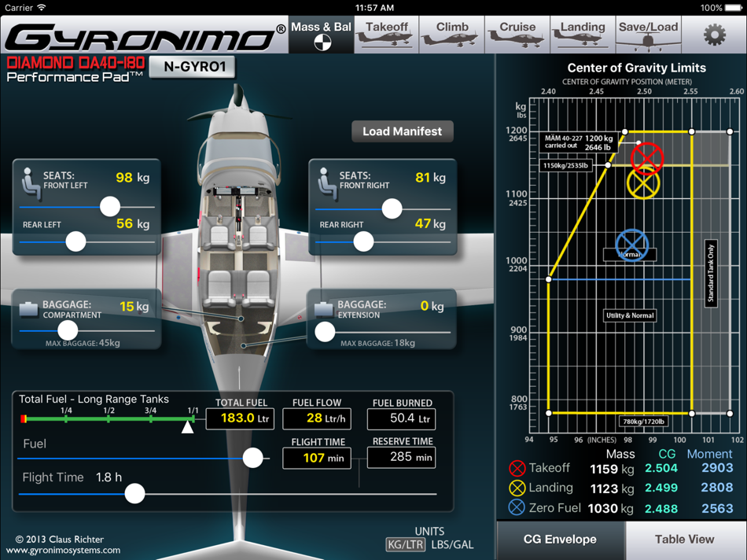Open the Climb tab

tap(452, 35)
